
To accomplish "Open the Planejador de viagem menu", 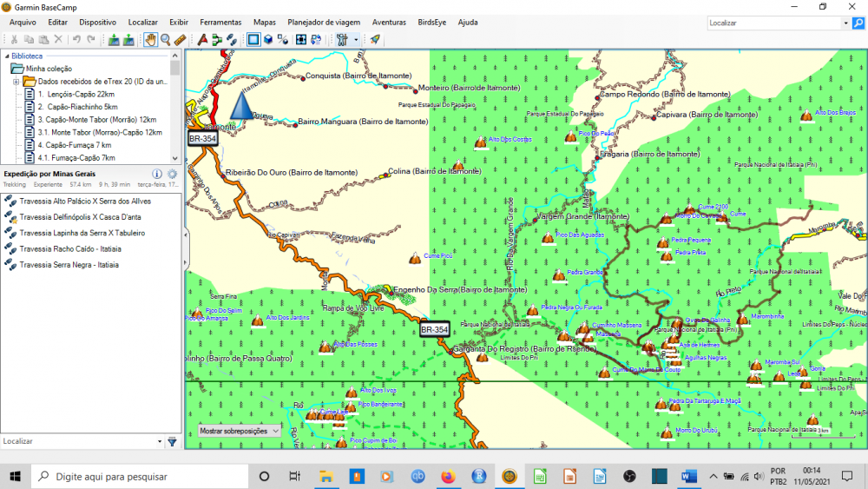I will coord(325,22).
